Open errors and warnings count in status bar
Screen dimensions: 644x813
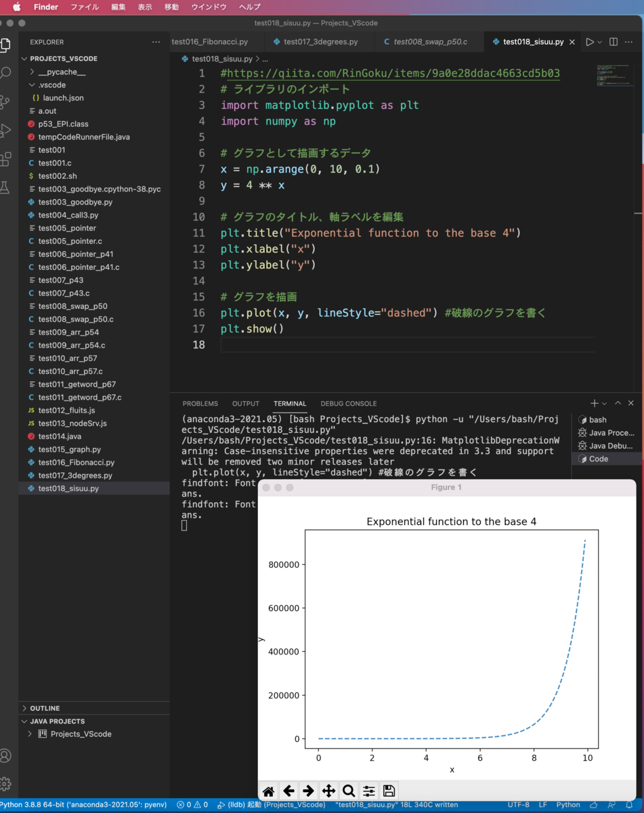[192, 805]
